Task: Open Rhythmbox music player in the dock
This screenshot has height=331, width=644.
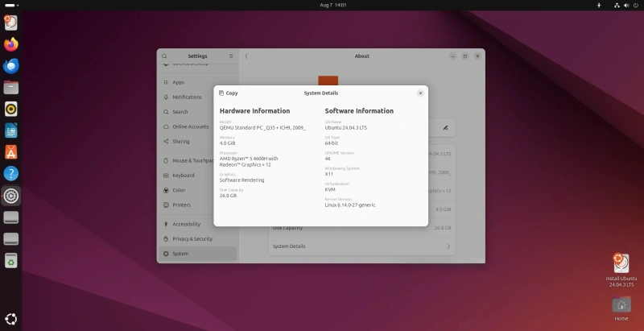Action: tap(11, 110)
